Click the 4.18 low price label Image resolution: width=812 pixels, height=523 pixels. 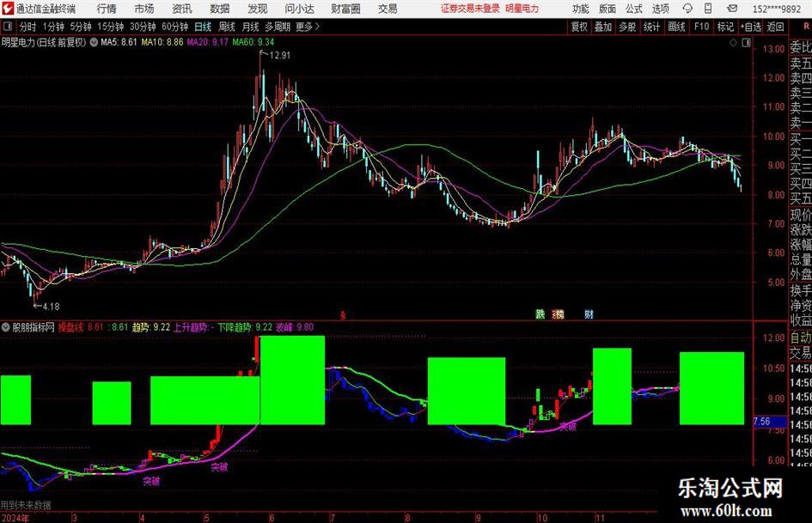[x=51, y=307]
